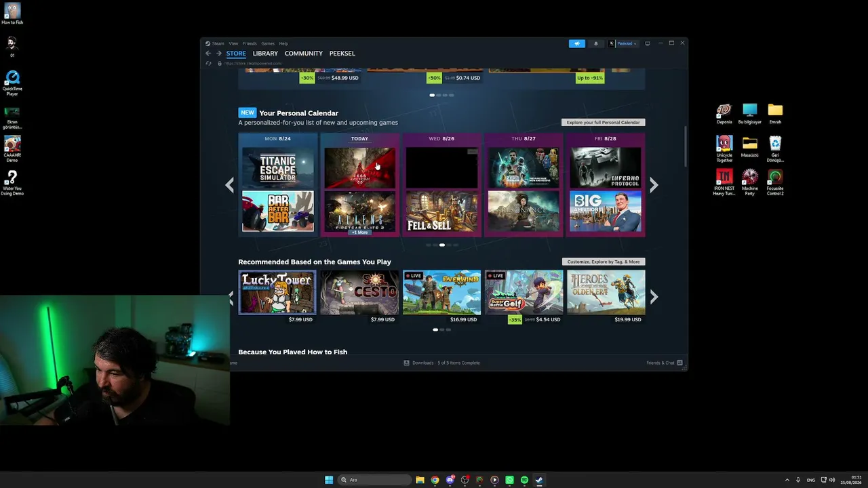Screen dimensions: 868x488
Task: Switch to the COMMUNITY tab
Action: pos(304,54)
